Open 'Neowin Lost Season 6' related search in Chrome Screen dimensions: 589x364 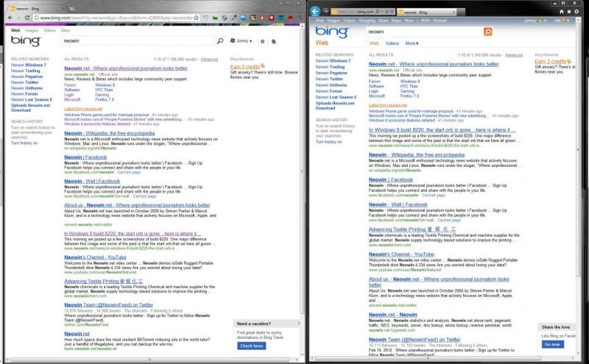click(31, 100)
